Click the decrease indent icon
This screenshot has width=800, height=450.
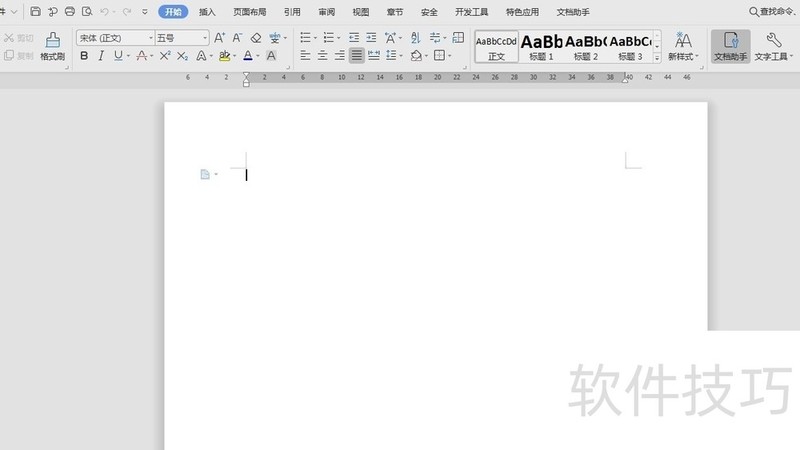coord(354,37)
